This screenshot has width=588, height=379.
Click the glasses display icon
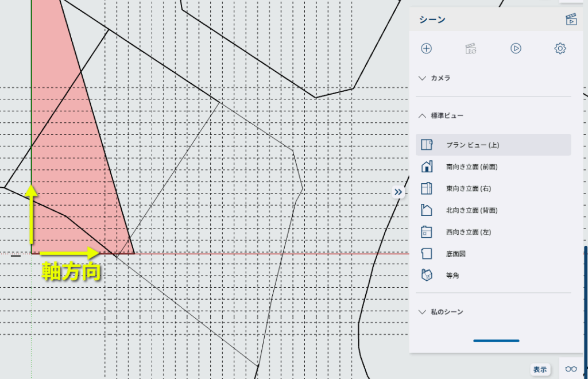(571, 369)
